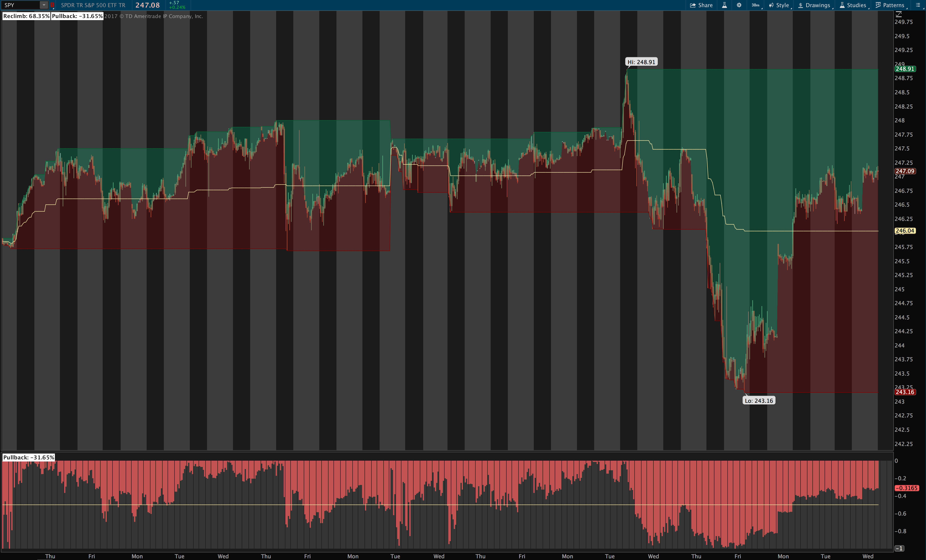Click the price axis scale icon

coord(899,14)
